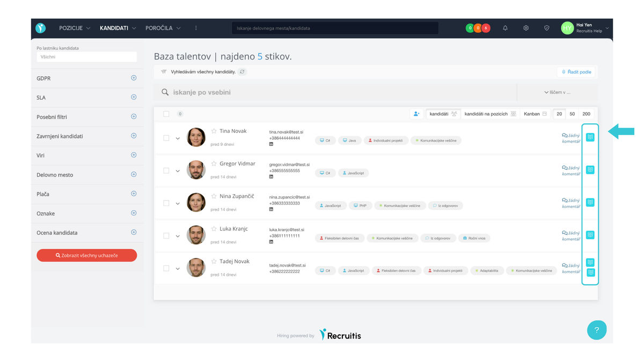
Task: Show 200 candidates per page
Action: [586, 114]
